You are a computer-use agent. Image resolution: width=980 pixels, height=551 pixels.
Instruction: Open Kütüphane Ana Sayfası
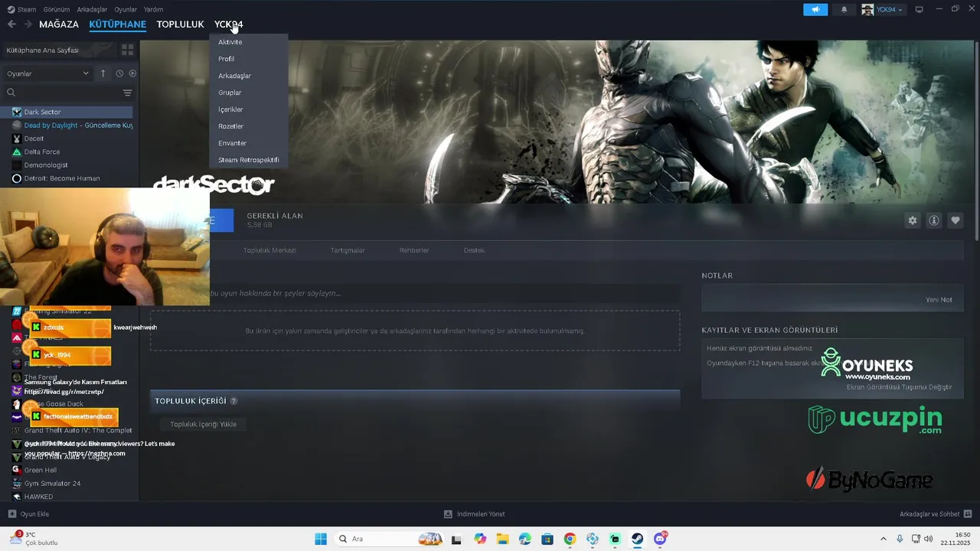click(43, 50)
